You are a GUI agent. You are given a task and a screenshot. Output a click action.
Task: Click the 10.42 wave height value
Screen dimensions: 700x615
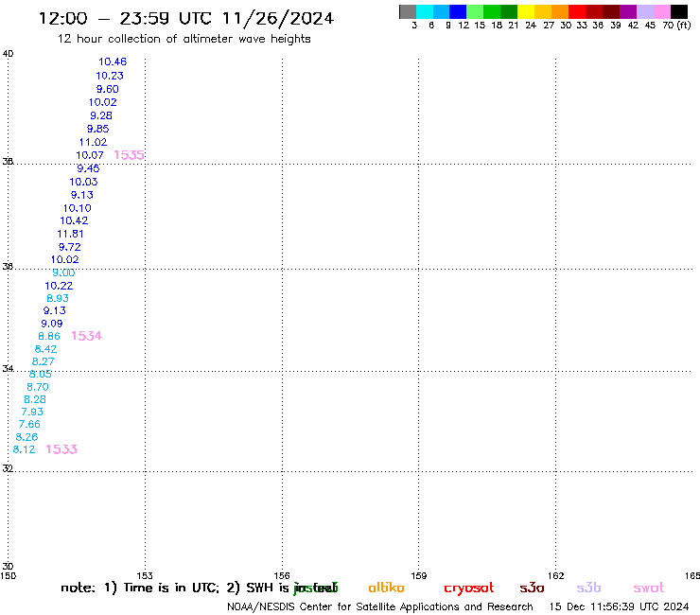[x=74, y=220]
